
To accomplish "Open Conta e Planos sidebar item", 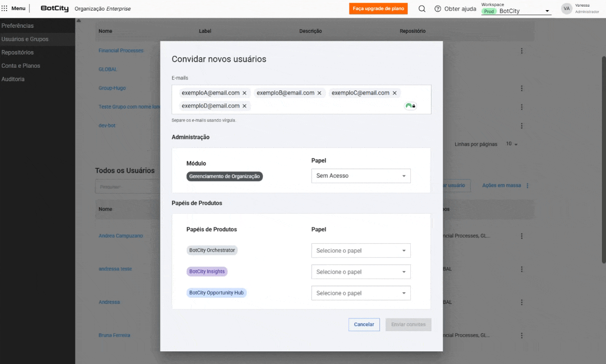I will click(21, 66).
